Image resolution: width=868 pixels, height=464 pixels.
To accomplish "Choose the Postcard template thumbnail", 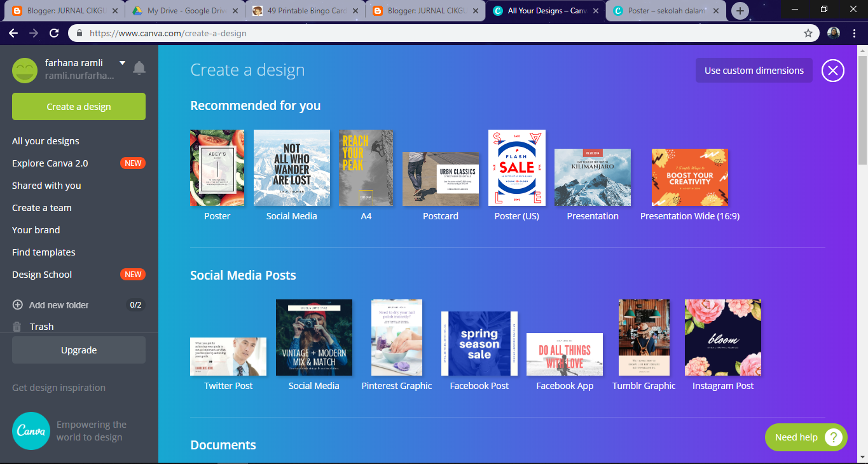I will [441, 179].
